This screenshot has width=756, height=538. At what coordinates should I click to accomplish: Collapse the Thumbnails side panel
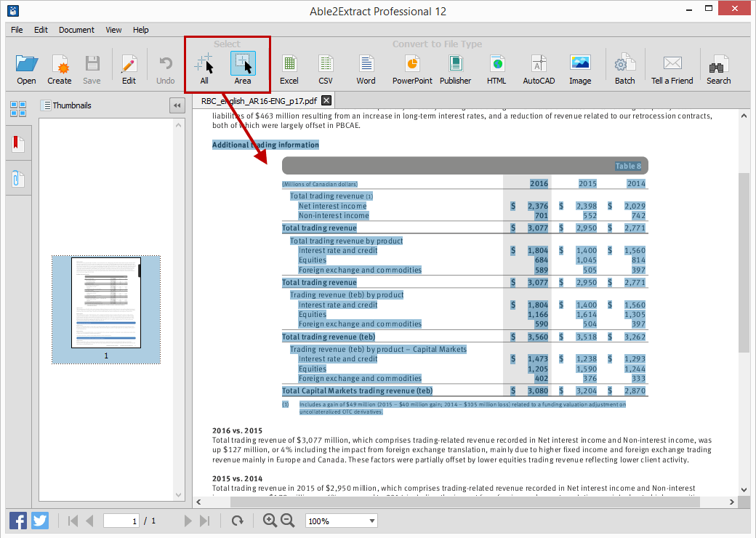click(x=177, y=105)
